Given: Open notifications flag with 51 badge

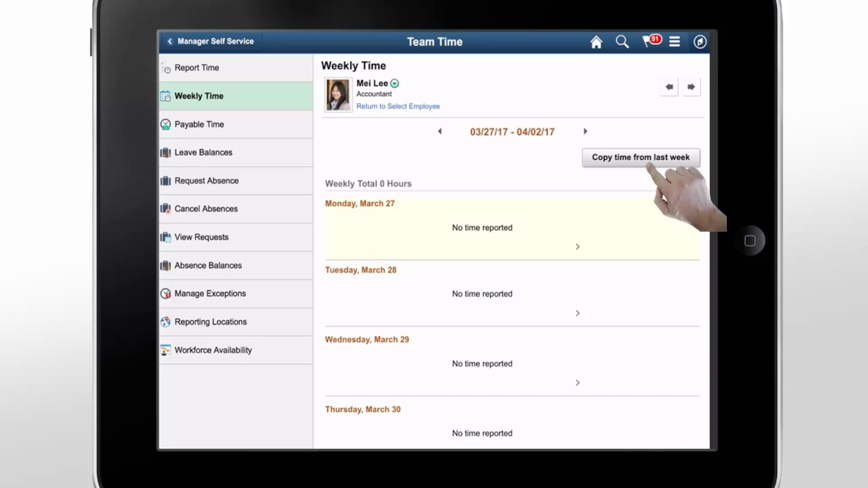Looking at the screenshot, I should pyautogui.click(x=651, y=41).
